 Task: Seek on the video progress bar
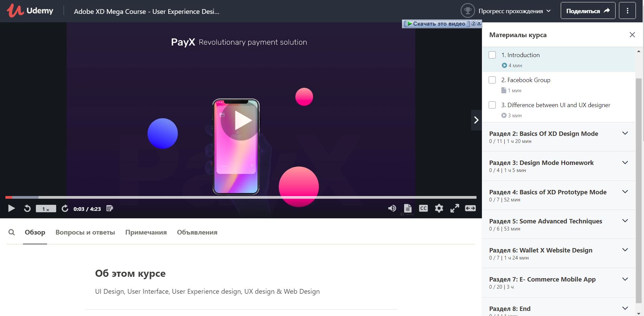pyautogui.click(x=241, y=197)
